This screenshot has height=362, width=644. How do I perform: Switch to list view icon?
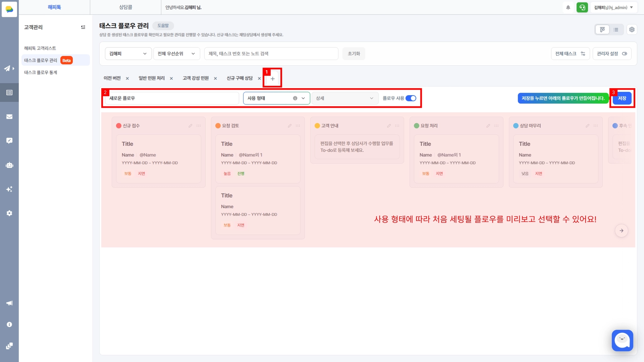click(x=616, y=30)
